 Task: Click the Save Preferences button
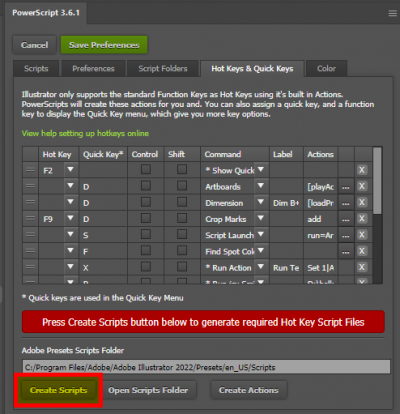pos(104,45)
